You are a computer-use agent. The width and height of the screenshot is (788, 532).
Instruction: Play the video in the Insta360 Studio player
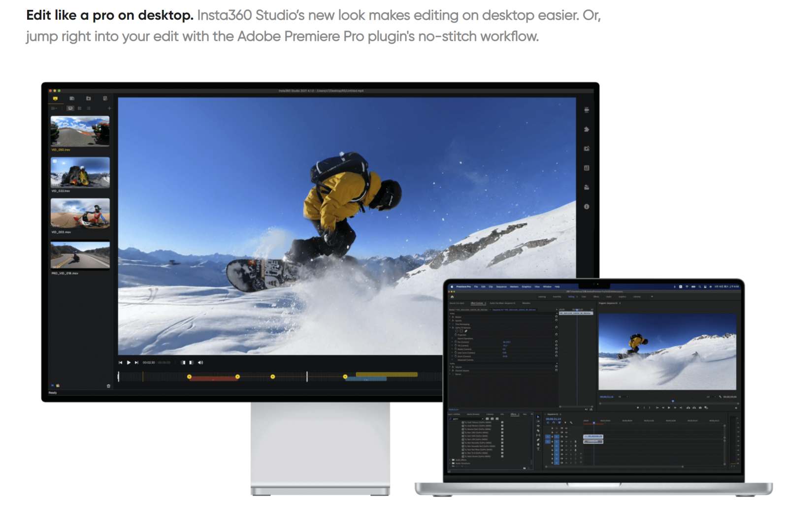point(129,363)
